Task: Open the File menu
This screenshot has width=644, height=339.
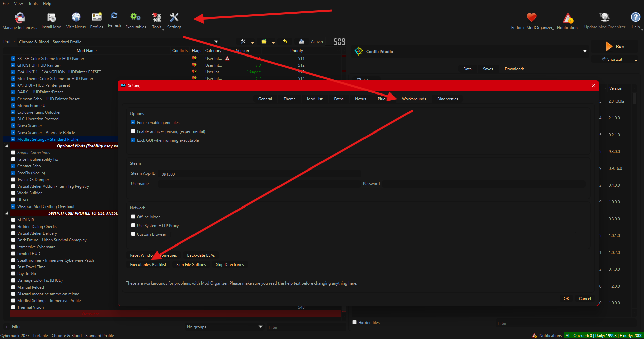Action: [x=6, y=4]
